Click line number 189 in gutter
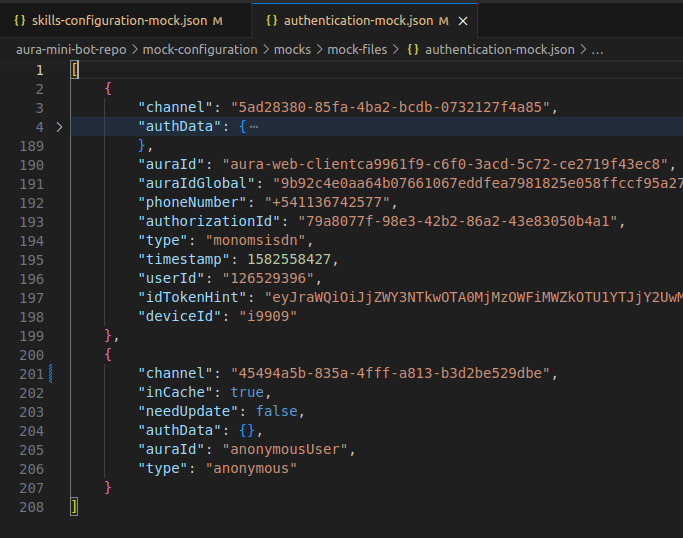Image resolution: width=683 pixels, height=538 pixels. 32,146
